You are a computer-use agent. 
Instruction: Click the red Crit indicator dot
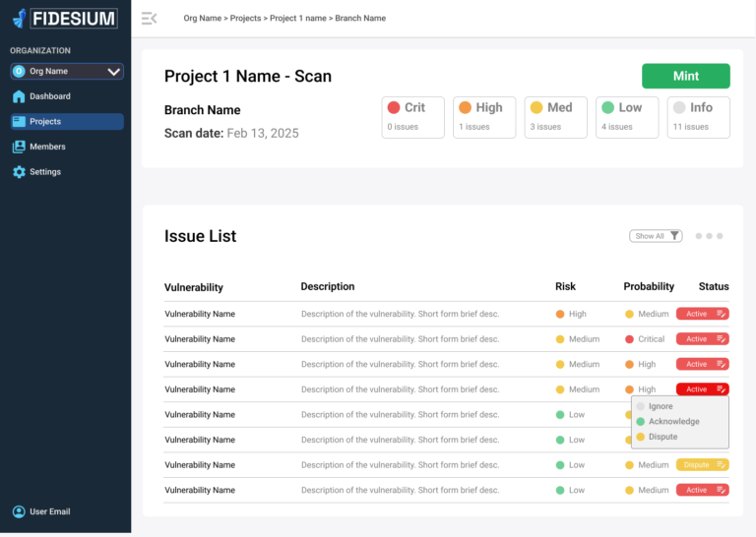pos(394,107)
